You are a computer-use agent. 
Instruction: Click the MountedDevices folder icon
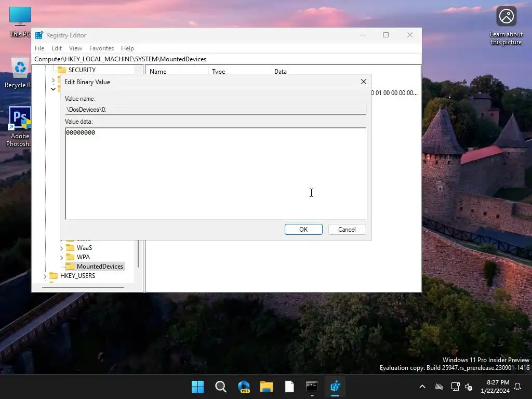pyautogui.click(x=70, y=267)
